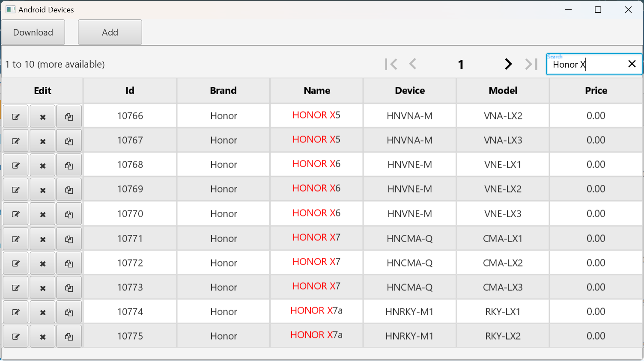This screenshot has width=644, height=361.
Task: Click edit icon for device Id 10766
Action: point(16,116)
